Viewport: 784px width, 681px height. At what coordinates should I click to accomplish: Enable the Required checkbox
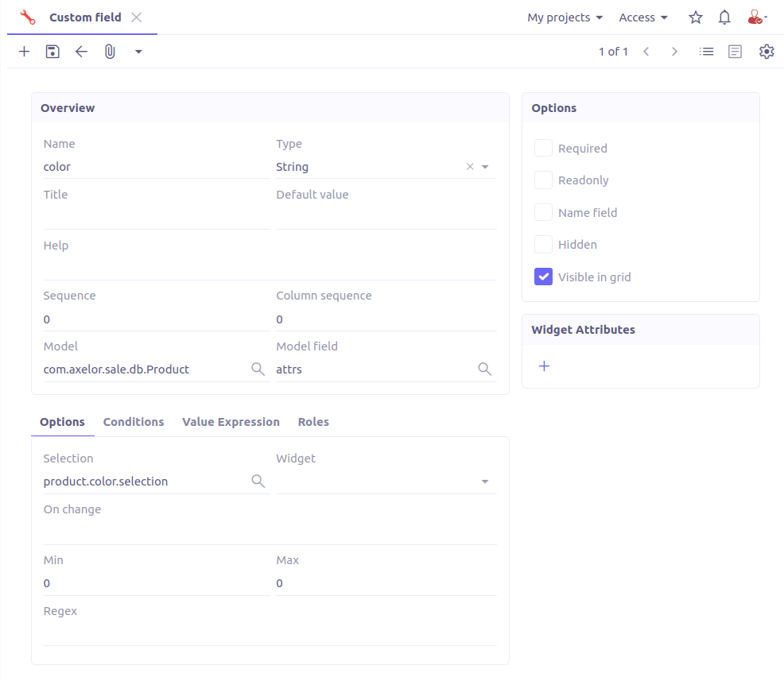click(x=543, y=149)
